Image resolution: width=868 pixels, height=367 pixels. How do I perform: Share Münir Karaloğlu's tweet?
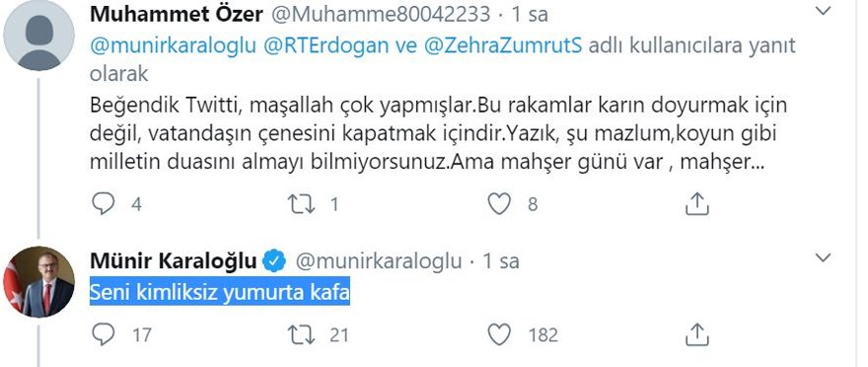697,334
